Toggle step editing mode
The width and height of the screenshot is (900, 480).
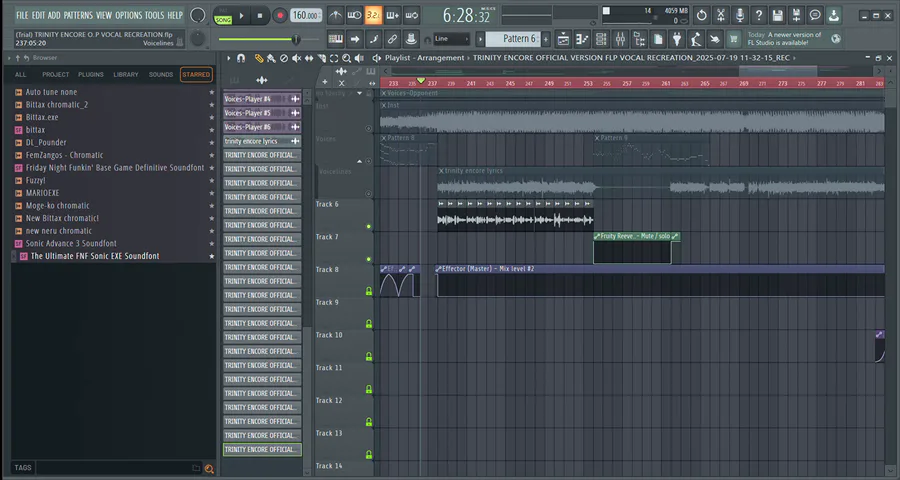(x=374, y=39)
